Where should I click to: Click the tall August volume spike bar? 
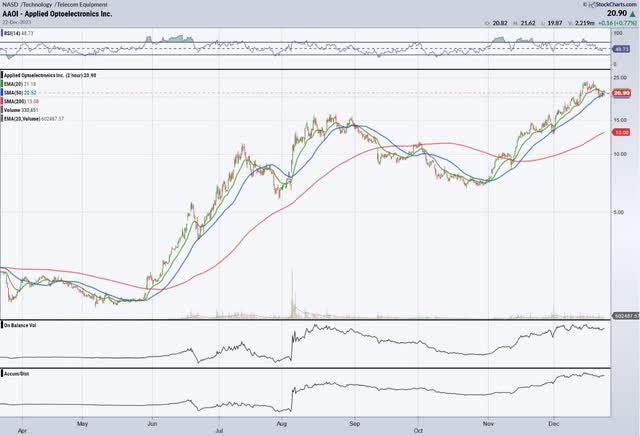click(292, 293)
